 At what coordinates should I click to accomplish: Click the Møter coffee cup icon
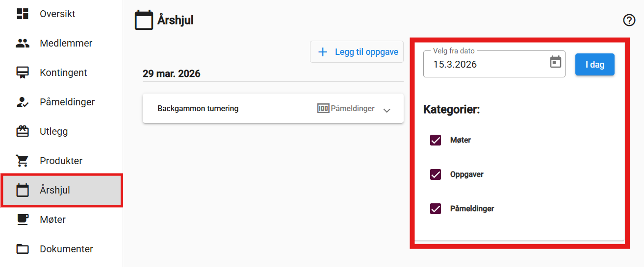click(x=23, y=219)
